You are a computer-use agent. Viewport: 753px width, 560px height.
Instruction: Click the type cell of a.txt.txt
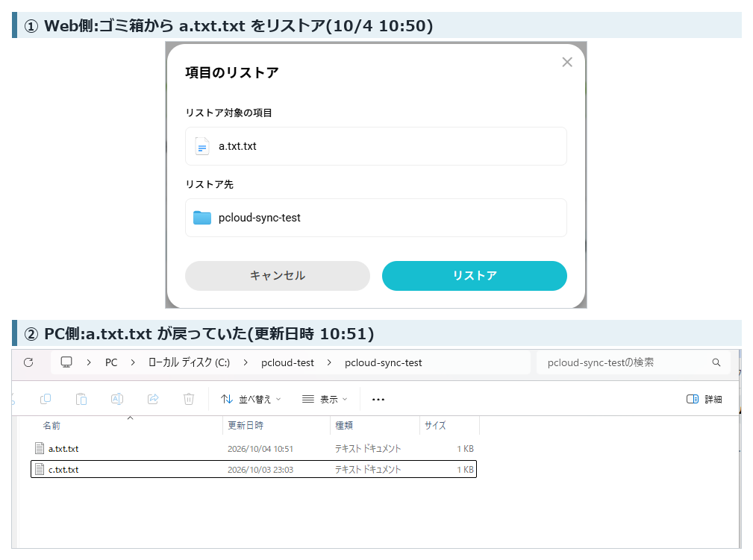(x=368, y=449)
